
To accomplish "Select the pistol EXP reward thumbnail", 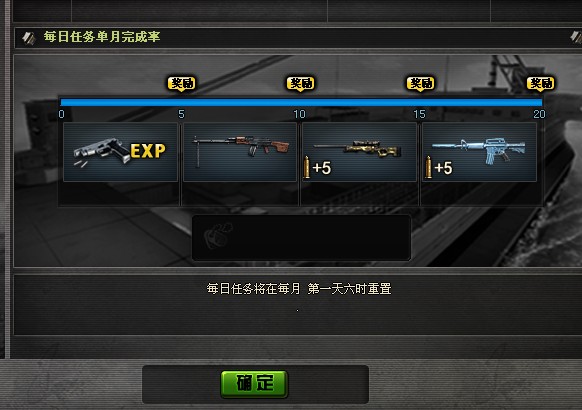I will 121,152.
